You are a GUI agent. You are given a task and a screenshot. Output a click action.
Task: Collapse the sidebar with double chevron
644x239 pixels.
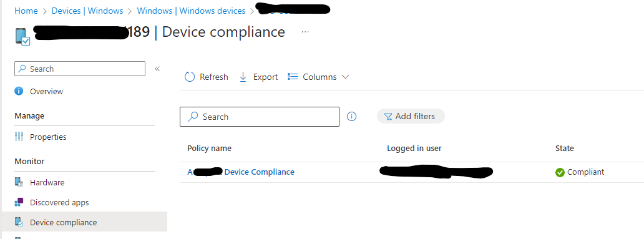[157, 69]
